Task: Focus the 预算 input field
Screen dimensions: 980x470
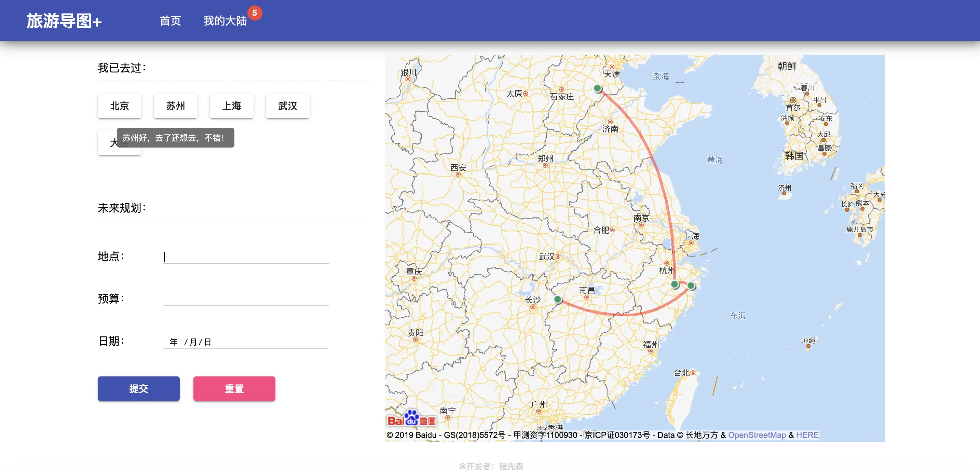Action: [x=246, y=299]
